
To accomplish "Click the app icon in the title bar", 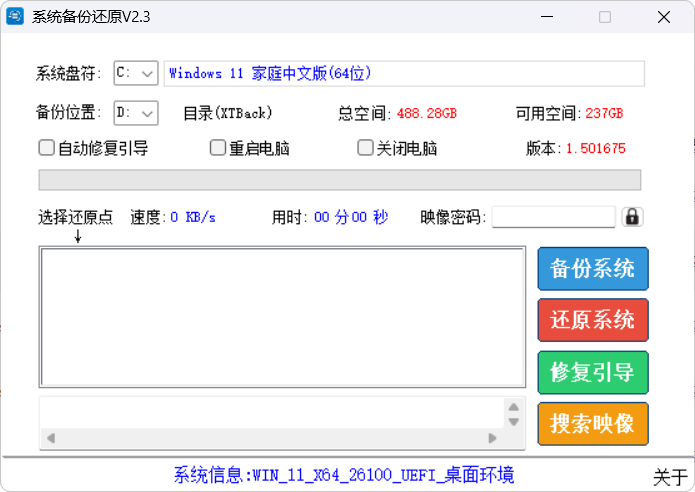I will coord(15,17).
